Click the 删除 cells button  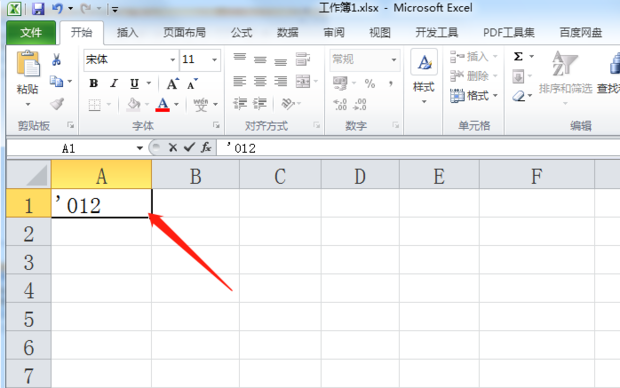(473, 76)
